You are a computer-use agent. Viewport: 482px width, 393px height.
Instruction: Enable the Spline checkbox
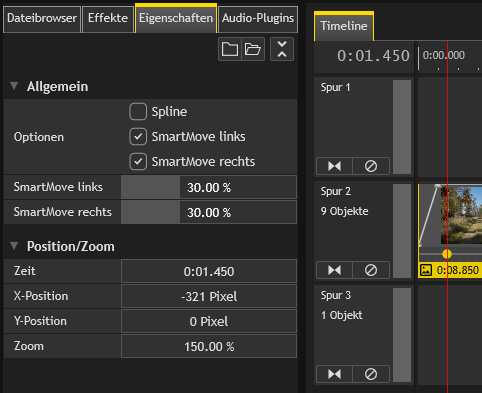pos(138,111)
